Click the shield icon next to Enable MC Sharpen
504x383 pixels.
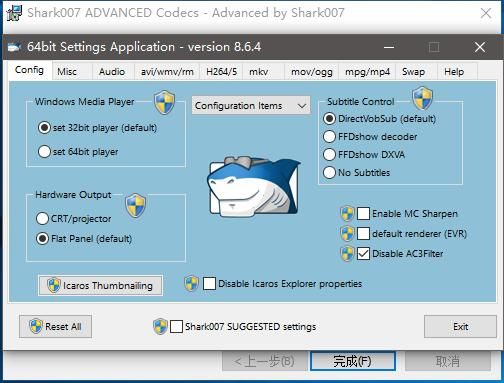coord(347,214)
